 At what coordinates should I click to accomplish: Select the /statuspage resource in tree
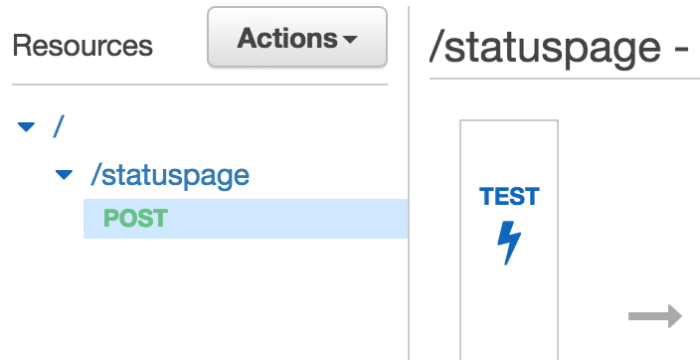[170, 175]
